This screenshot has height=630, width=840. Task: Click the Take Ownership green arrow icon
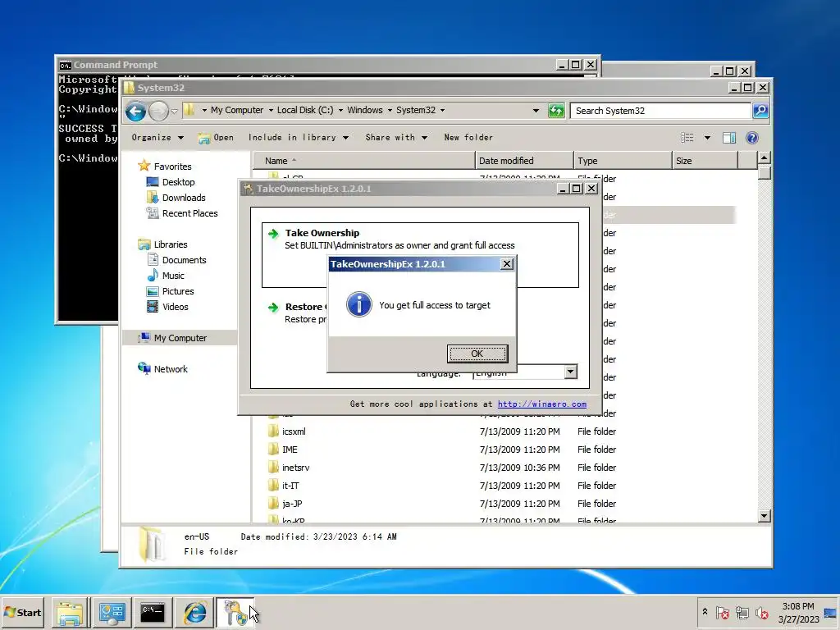pyautogui.click(x=273, y=234)
